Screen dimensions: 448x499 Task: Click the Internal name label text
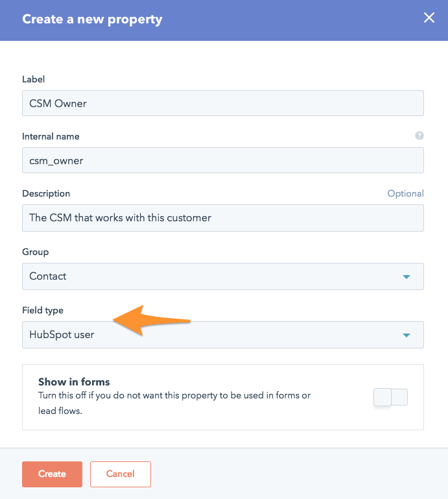51,136
